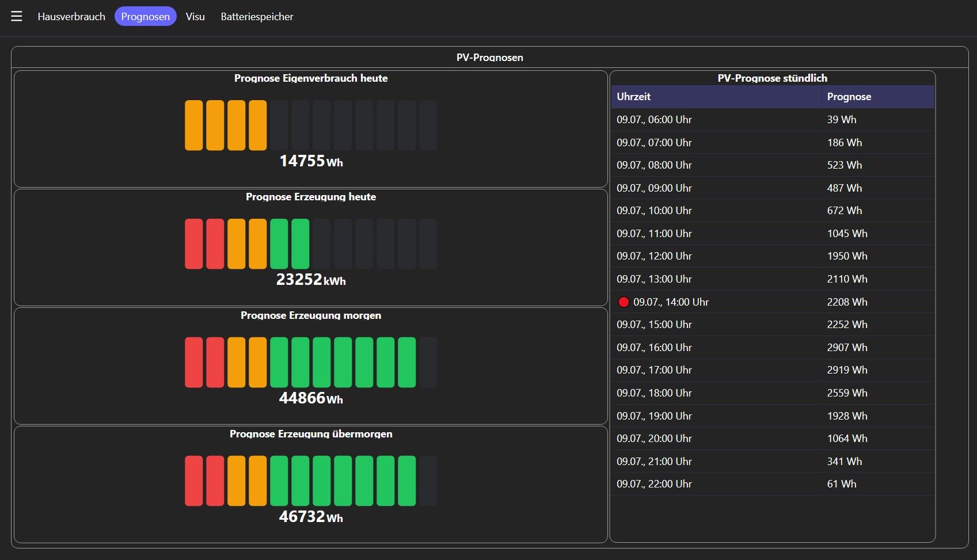Click the Erzeugung morgen bar gauge
This screenshot has height=560, width=977.
click(311, 363)
